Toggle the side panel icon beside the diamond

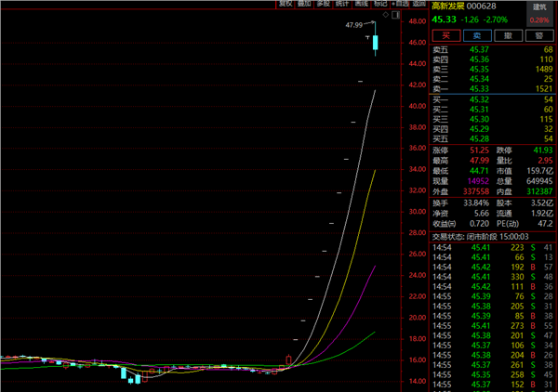coord(396,15)
